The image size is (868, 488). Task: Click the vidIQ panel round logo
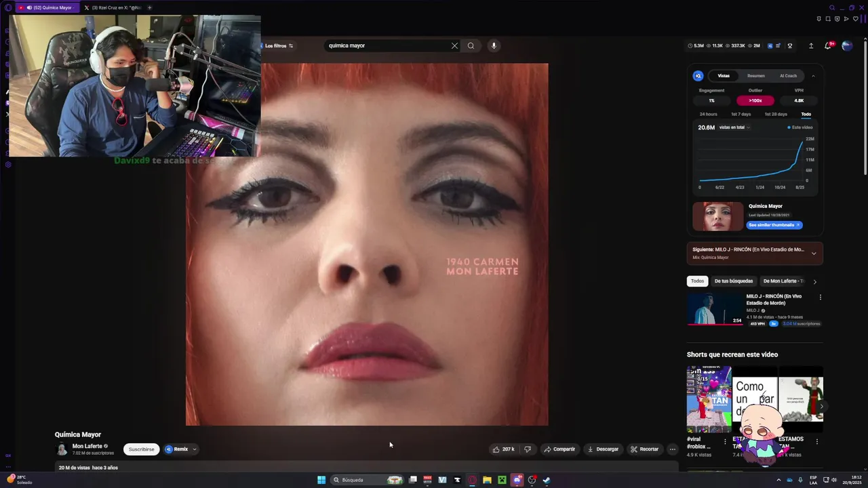[698, 76]
